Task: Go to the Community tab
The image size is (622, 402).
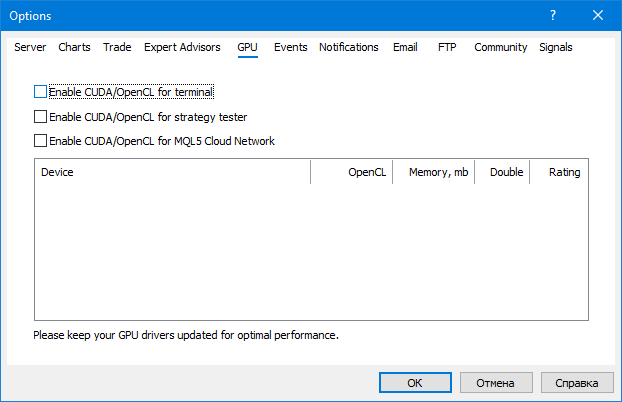Action: tap(500, 47)
